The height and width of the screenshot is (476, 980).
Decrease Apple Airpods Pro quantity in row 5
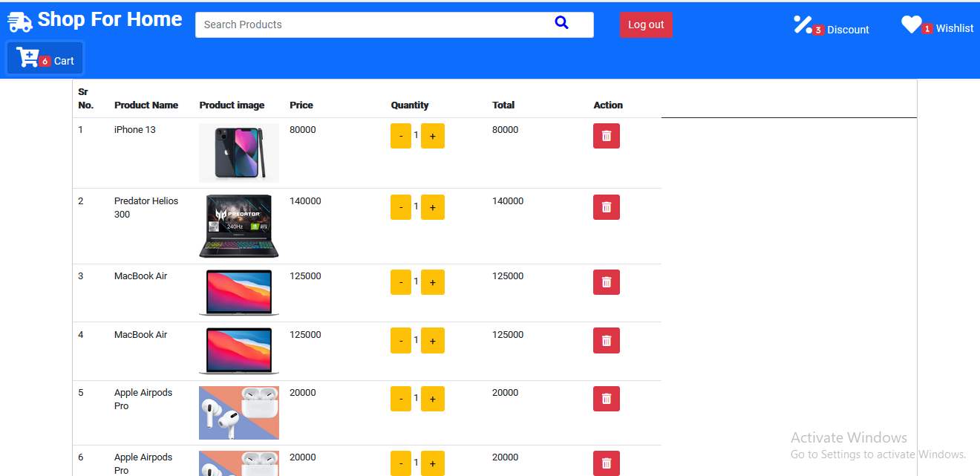point(401,398)
